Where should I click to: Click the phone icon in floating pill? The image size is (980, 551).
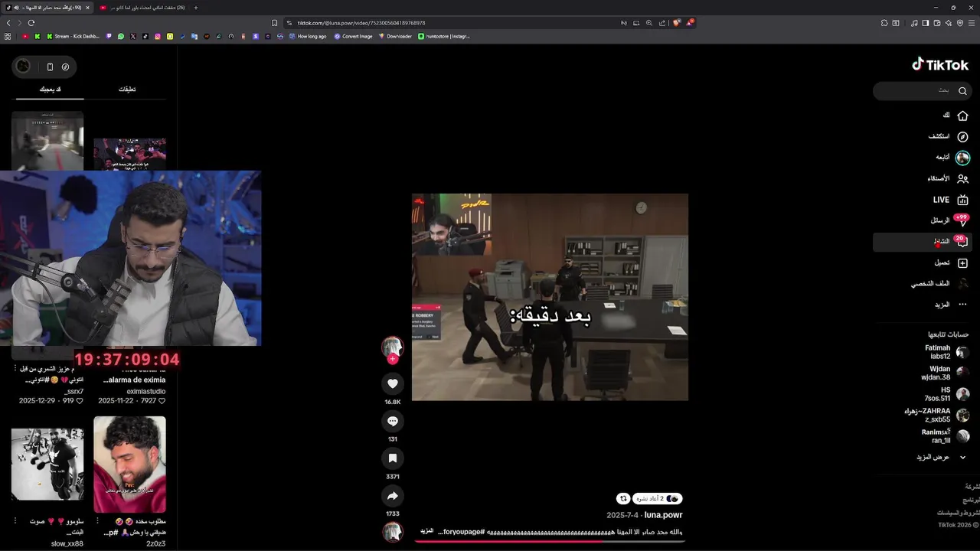click(50, 67)
